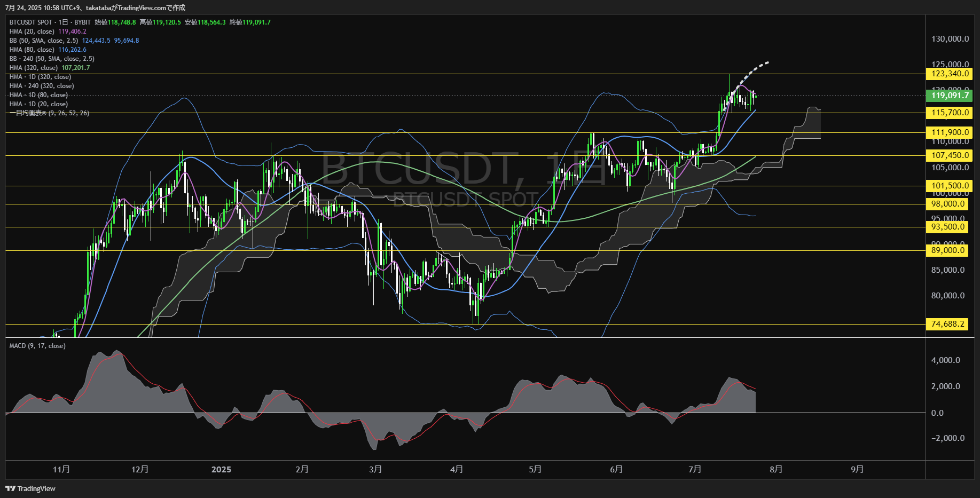Click the 始値 118,748.8 open value

115,22
